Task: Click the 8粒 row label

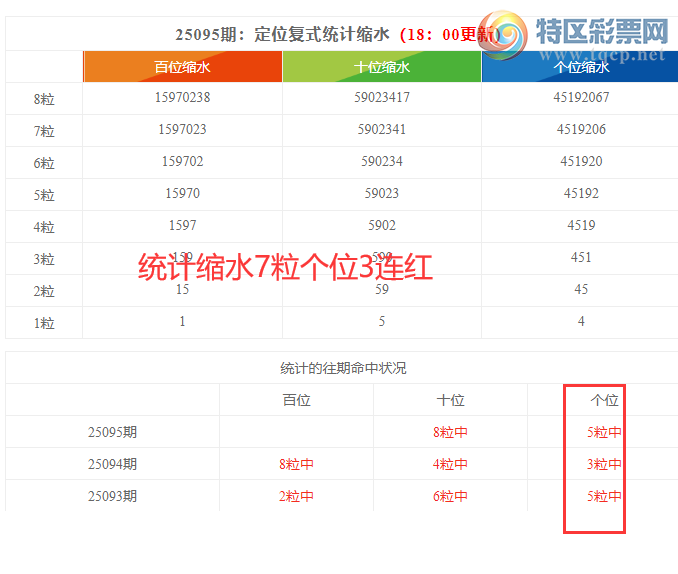Action: click(44, 99)
